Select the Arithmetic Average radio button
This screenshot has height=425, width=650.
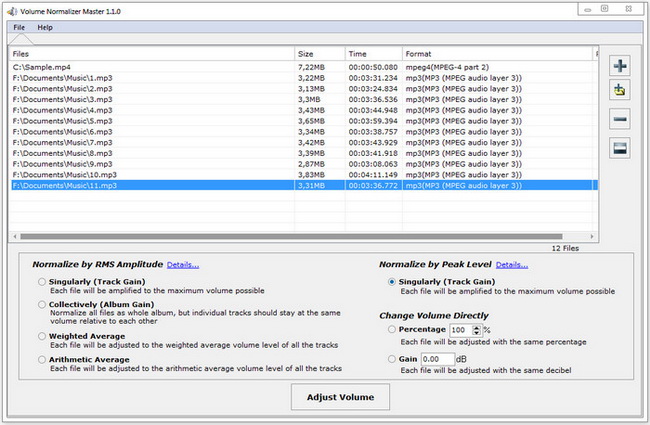tap(41, 359)
